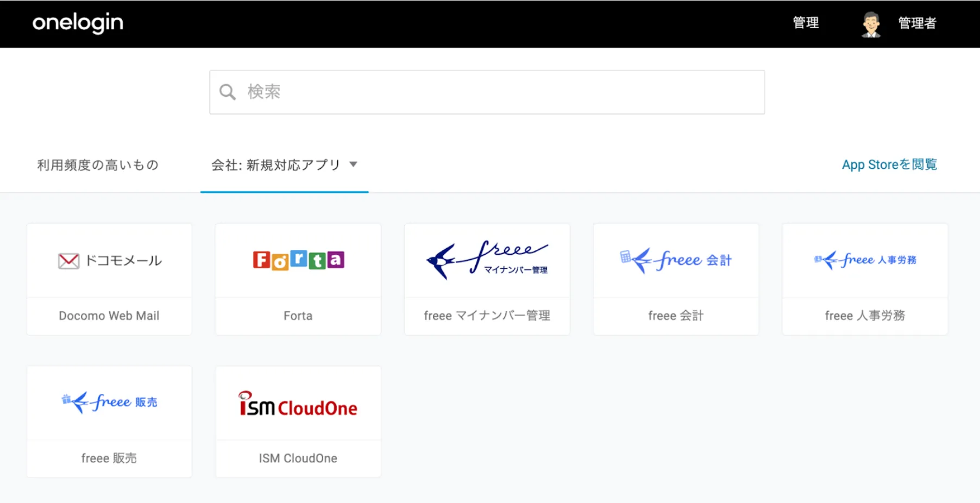Open the company apps filter dropdown
Viewport: 980px width, 503px height.
(x=284, y=165)
